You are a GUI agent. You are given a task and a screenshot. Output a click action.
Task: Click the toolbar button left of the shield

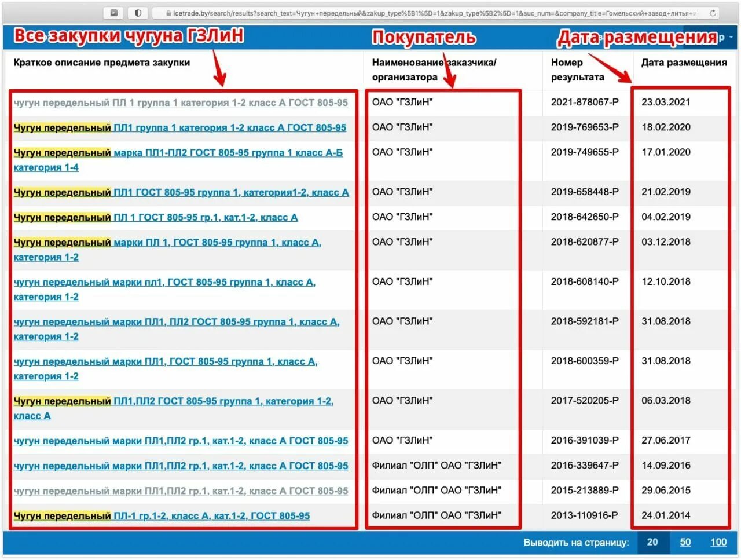coord(114,13)
